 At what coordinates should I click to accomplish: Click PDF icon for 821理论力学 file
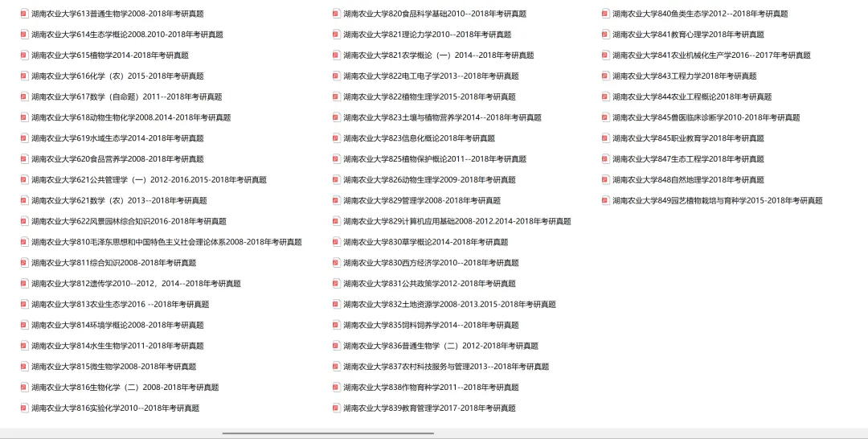(x=336, y=35)
